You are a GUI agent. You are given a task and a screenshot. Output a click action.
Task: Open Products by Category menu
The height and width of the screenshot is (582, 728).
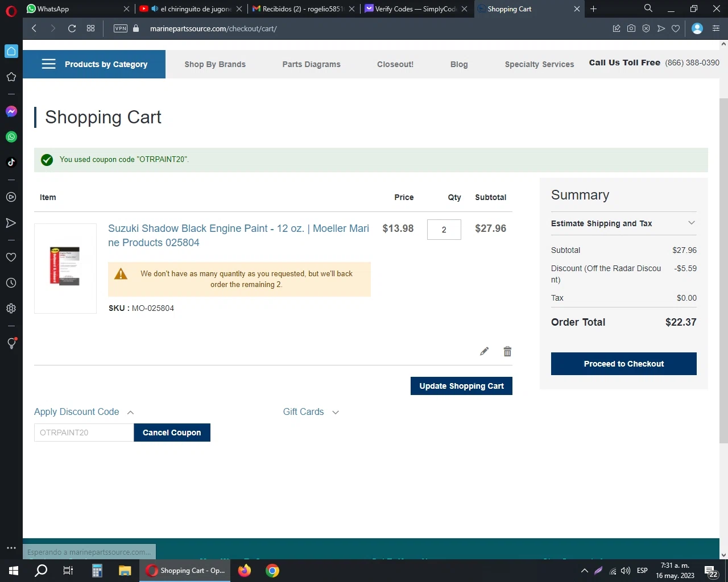pos(94,64)
